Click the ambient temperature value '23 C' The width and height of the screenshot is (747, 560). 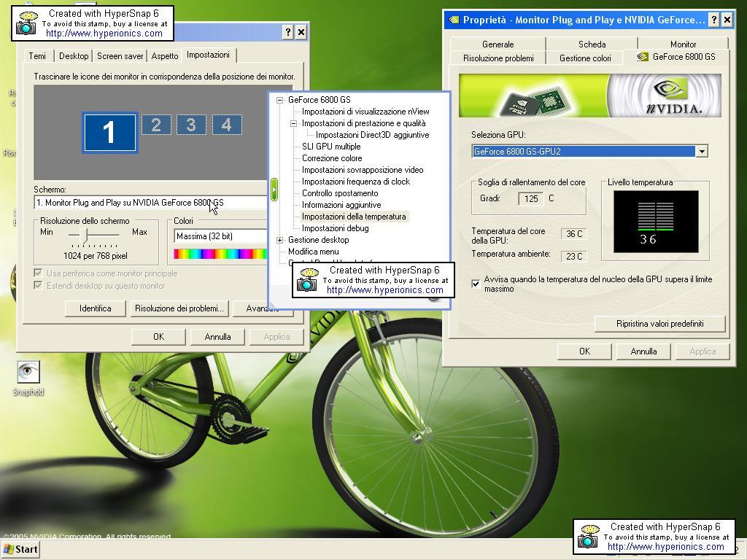point(573,256)
